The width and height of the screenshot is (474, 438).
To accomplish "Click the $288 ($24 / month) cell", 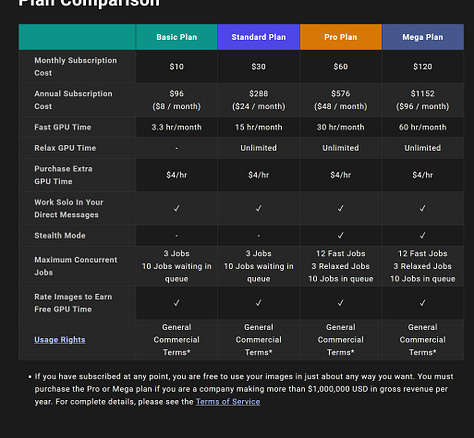I will click(259, 100).
